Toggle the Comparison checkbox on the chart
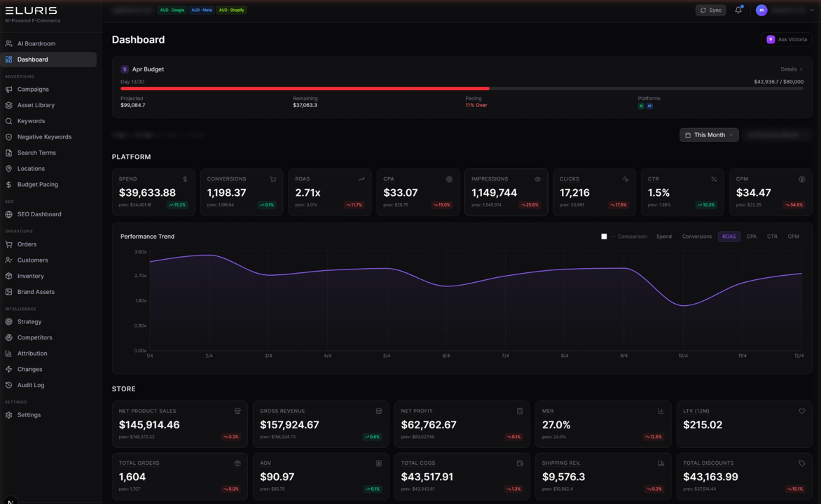This screenshot has width=821, height=504. 604,236
